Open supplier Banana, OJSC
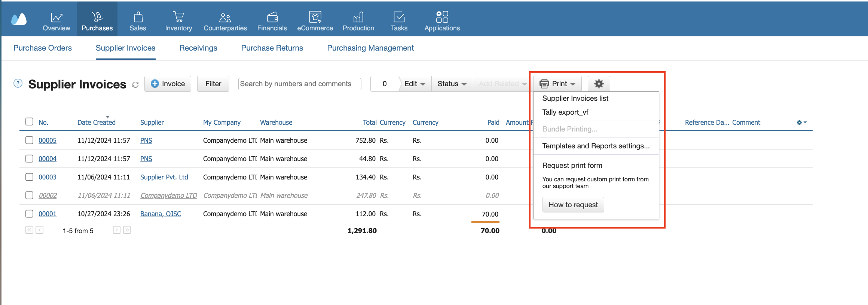The image size is (868, 305). click(161, 214)
